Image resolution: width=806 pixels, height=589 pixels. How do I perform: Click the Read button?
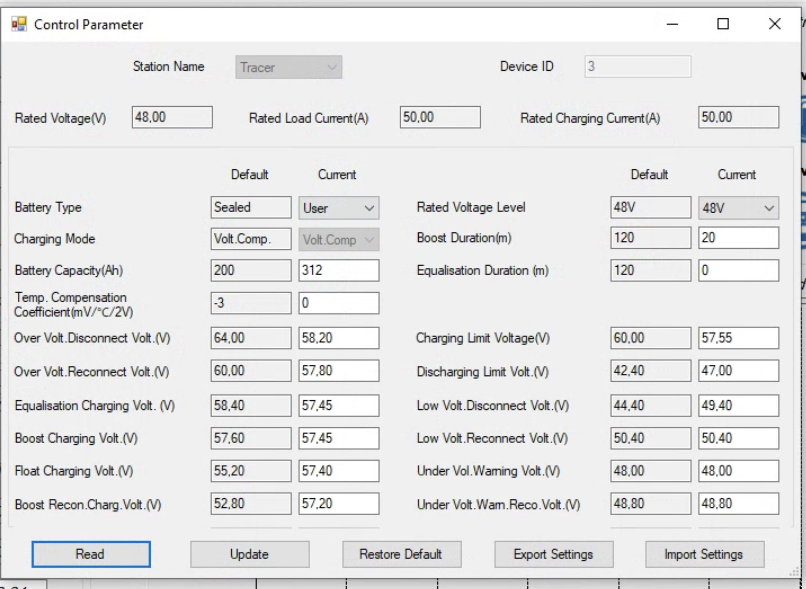[x=91, y=554]
